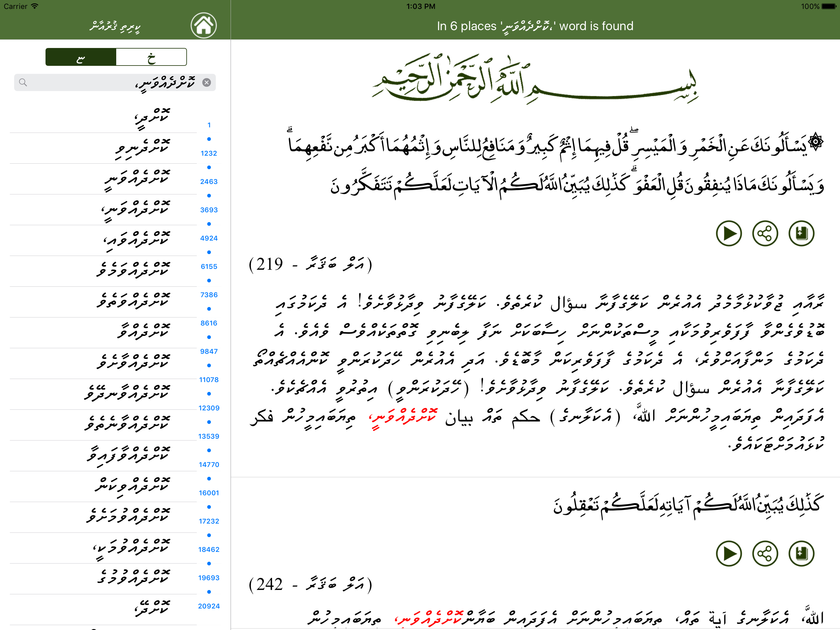Jump to index 13539 in the word list
Screen dimensions: 840x630
point(209,436)
